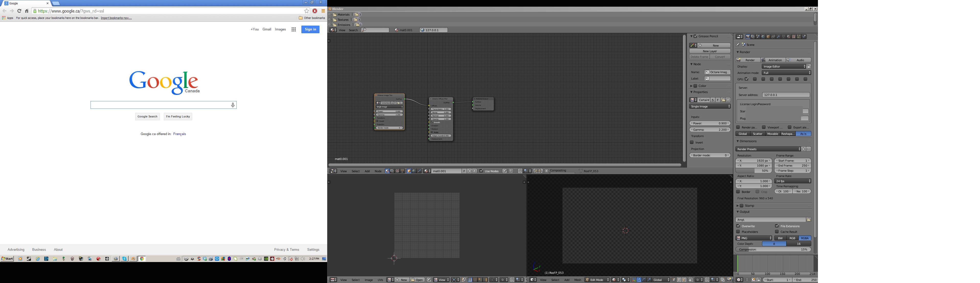Click the pin node tree icon
The image size is (980, 283).
click(505, 171)
